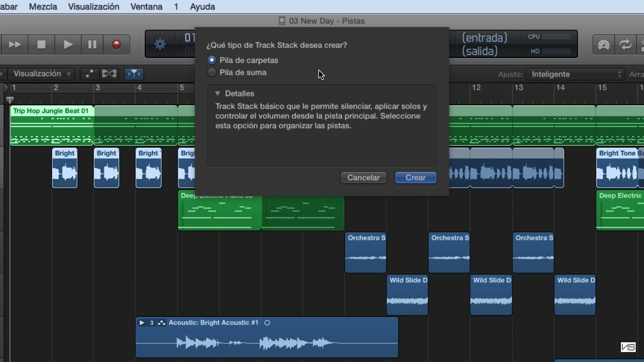Click the stop transport button

[41, 45]
